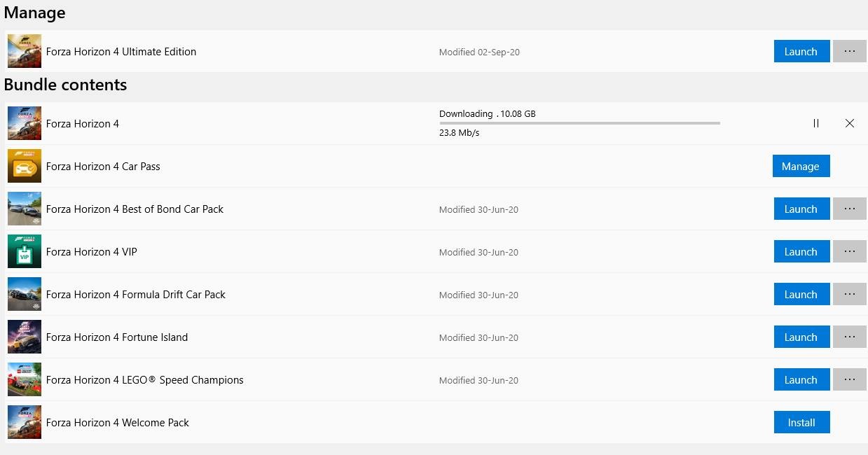
Task: Click the 'Downloading . 10.08 GB' status text
Action: [x=488, y=113]
